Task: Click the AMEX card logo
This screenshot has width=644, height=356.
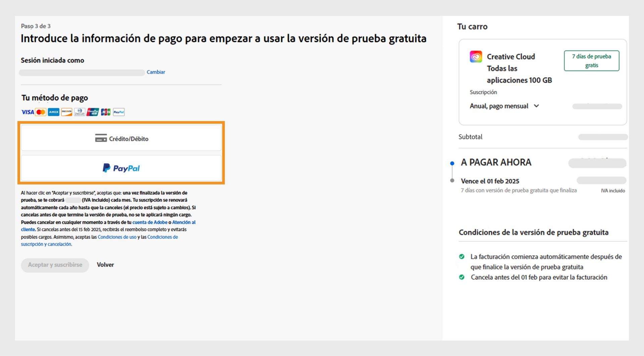Action: (x=54, y=112)
